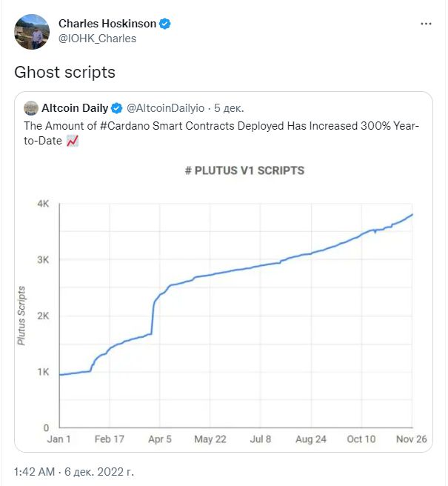Image resolution: width=448 pixels, height=486 pixels.
Task: Open Charles Hoskinson's profile avatar
Action: 32,32
